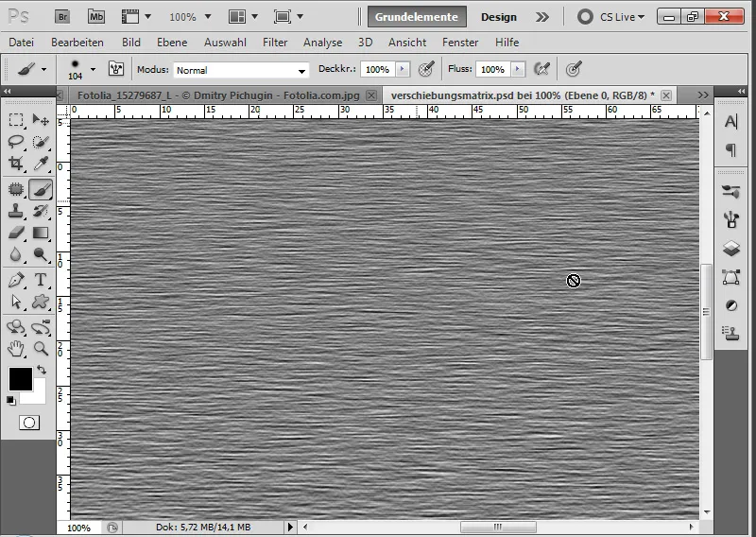This screenshot has height=537, width=756.
Task: Select the Healing Brush tool
Action: (16, 189)
